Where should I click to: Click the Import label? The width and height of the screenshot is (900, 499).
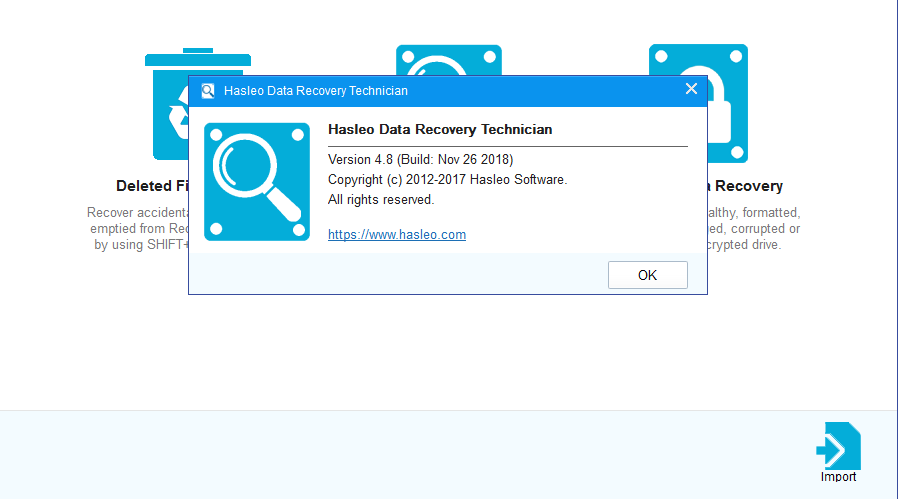point(838,477)
